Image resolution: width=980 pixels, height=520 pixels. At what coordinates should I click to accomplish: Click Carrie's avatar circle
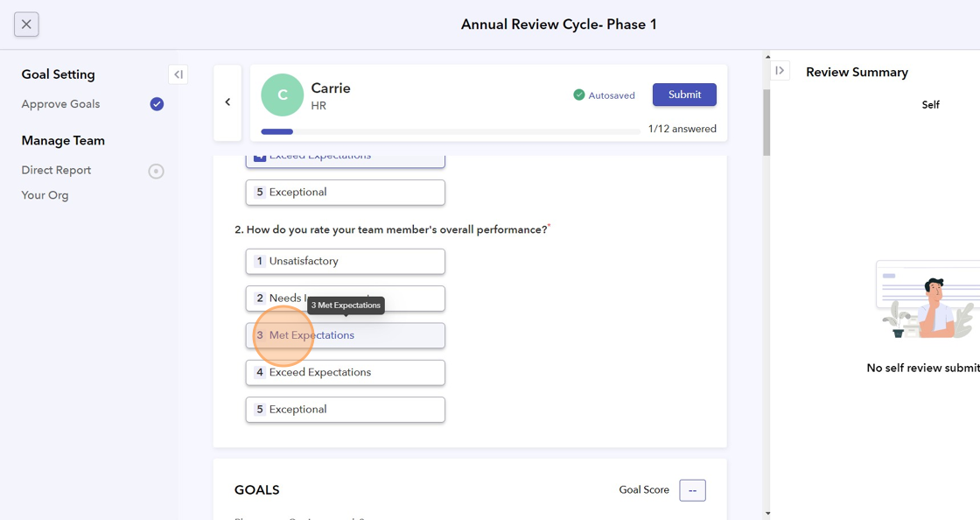pos(282,95)
